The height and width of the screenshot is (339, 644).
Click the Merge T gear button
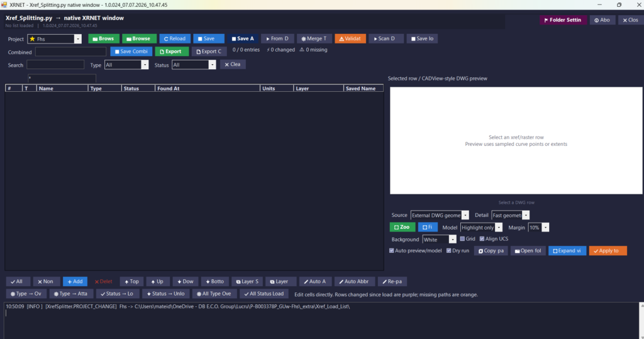(314, 38)
